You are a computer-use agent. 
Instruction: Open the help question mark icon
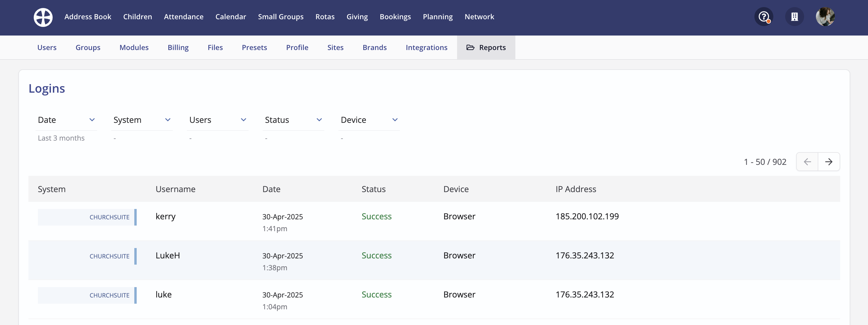coord(764,17)
